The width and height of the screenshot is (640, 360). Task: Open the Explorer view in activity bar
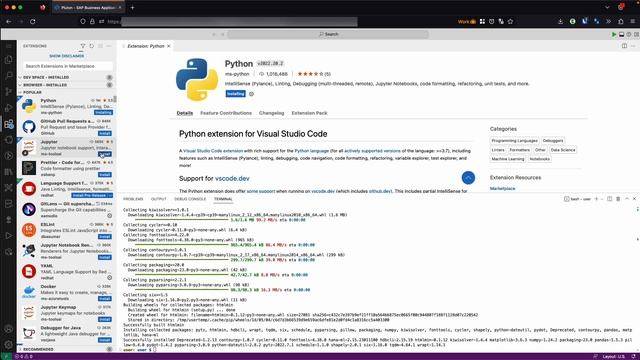click(x=9, y=60)
